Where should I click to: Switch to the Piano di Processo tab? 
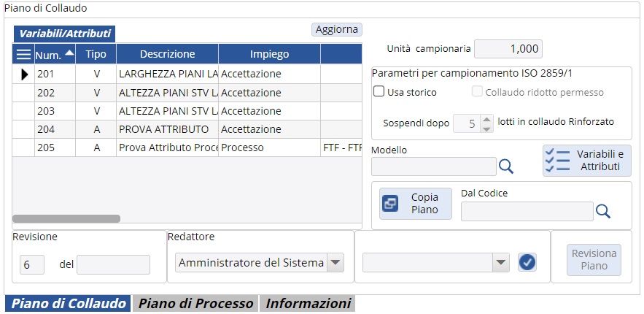click(195, 304)
